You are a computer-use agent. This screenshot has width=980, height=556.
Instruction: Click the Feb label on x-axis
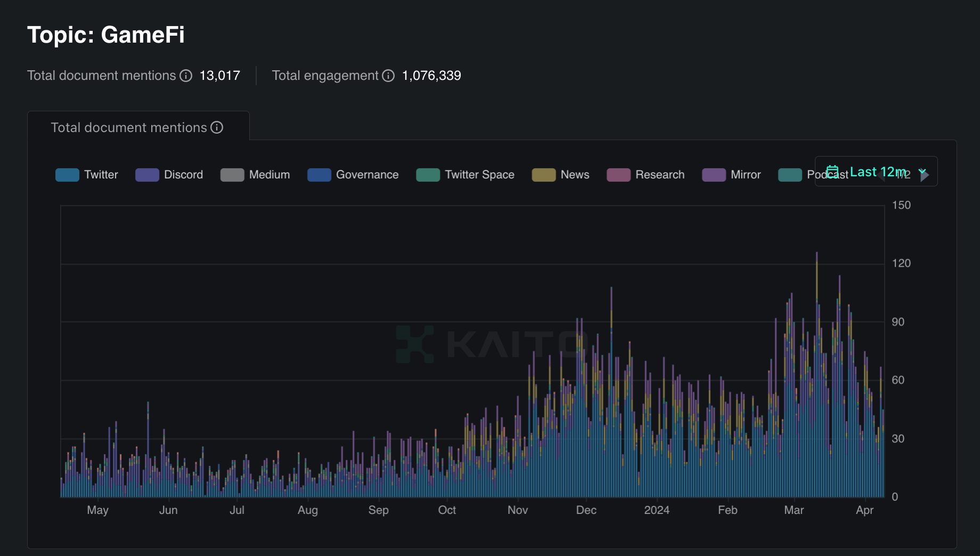pos(728,510)
